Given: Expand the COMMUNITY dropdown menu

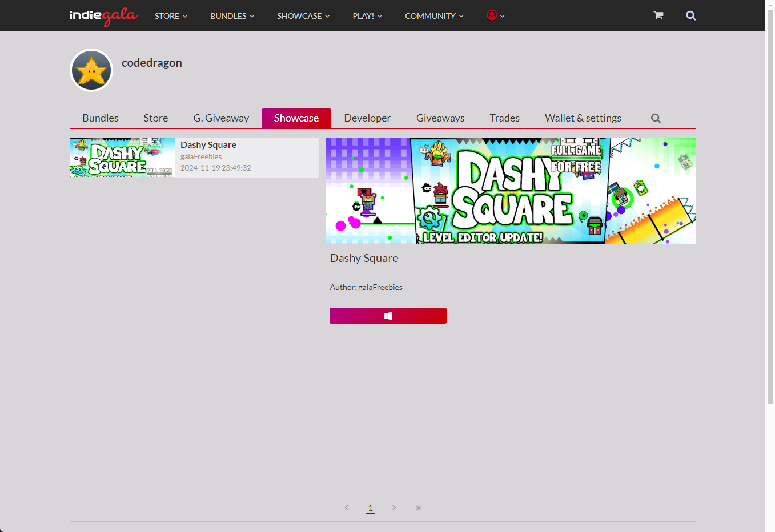Looking at the screenshot, I should point(434,16).
